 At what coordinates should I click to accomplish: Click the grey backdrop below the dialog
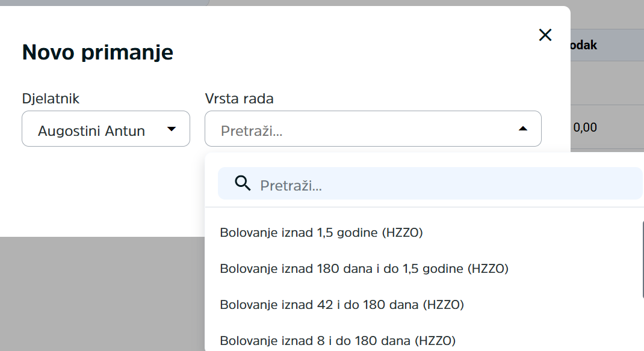tap(103, 293)
